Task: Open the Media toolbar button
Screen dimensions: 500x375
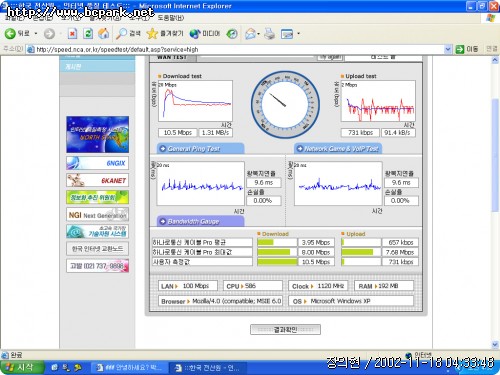Action: 204,34
